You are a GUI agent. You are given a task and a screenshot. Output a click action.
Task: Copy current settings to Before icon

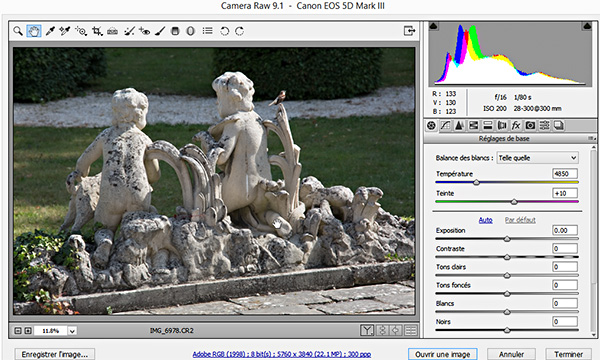396,330
